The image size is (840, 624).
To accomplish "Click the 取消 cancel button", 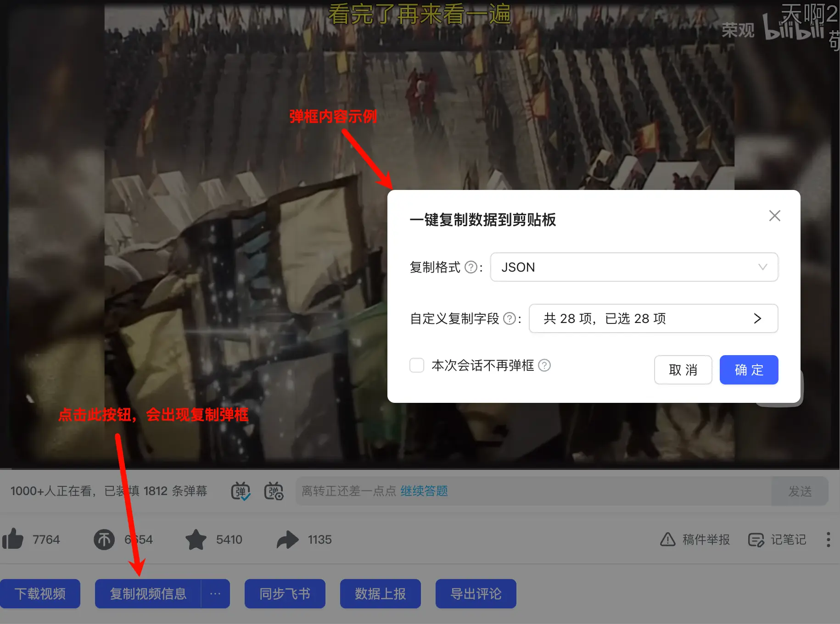I will tap(683, 370).
